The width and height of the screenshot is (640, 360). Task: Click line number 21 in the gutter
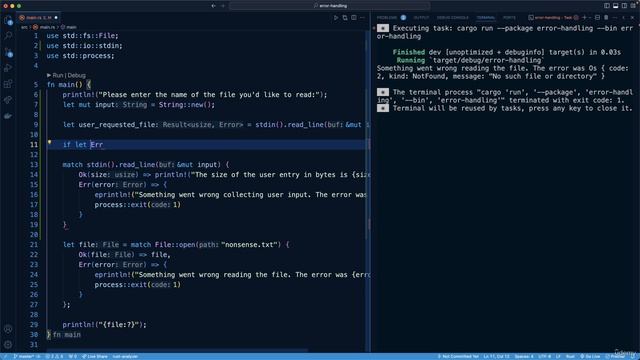click(x=33, y=244)
